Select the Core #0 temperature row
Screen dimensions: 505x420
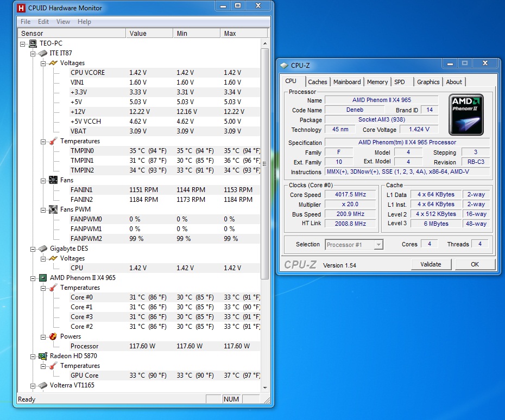click(x=165, y=297)
